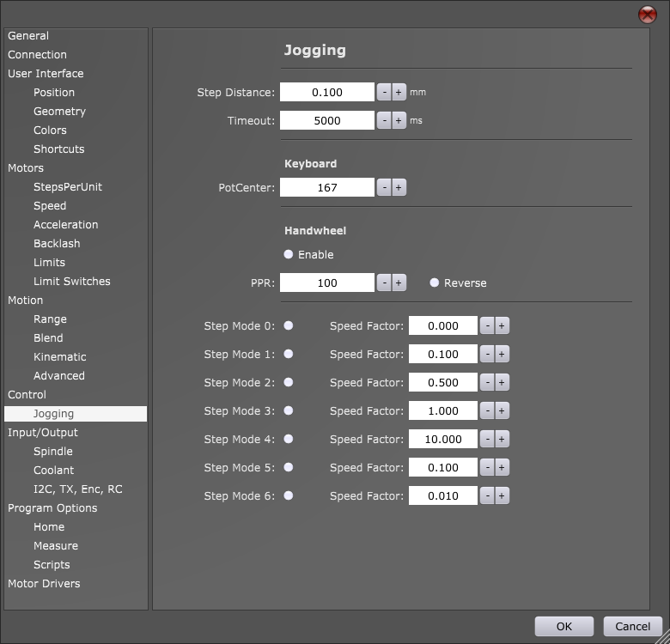Increase Step Distance with plus button
This screenshot has width=670, height=644.
[399, 93]
